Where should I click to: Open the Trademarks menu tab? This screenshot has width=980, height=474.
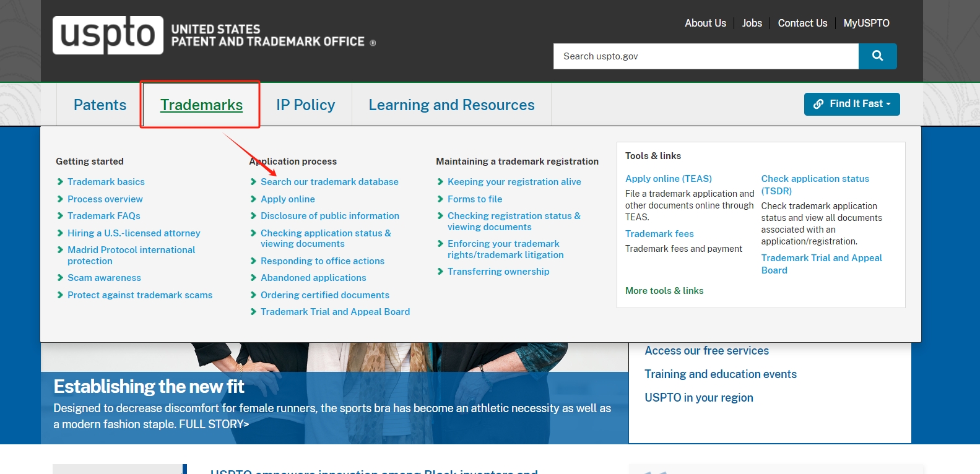(201, 105)
